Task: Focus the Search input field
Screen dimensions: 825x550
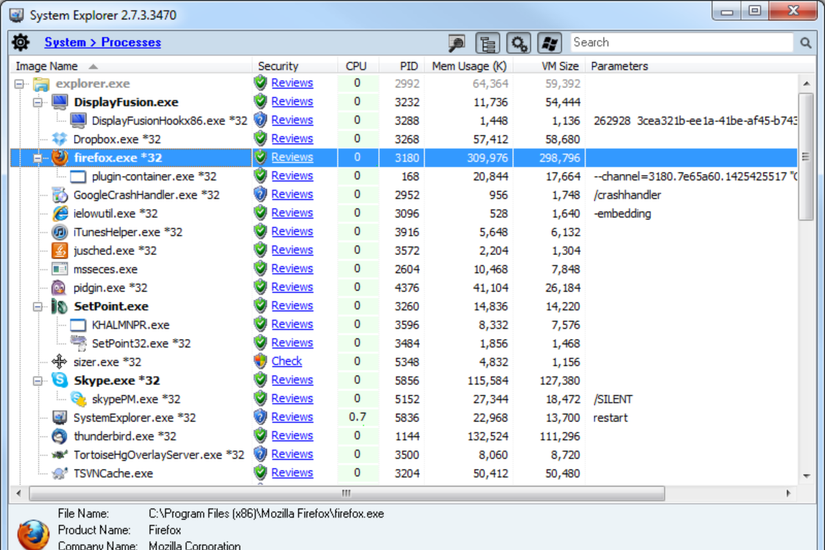Action: tap(682, 43)
